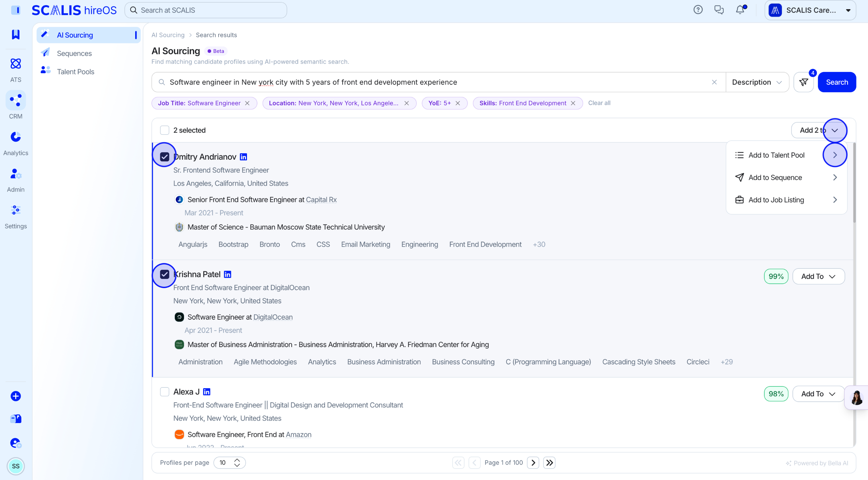Remove the Skills: Front End Development filter
Viewport: 868px width, 480px height.
573,103
